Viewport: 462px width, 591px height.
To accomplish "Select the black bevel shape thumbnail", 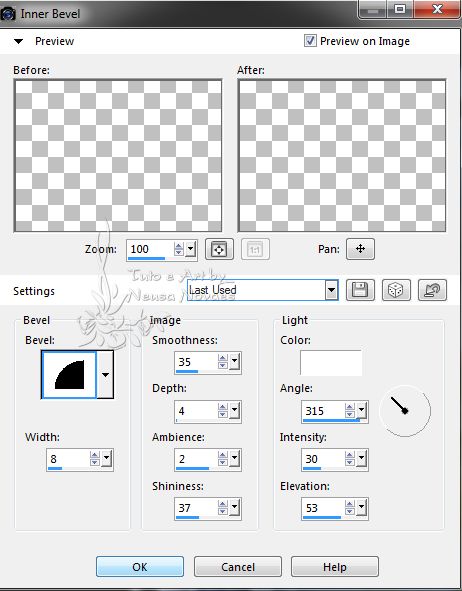I will pyautogui.click(x=69, y=374).
